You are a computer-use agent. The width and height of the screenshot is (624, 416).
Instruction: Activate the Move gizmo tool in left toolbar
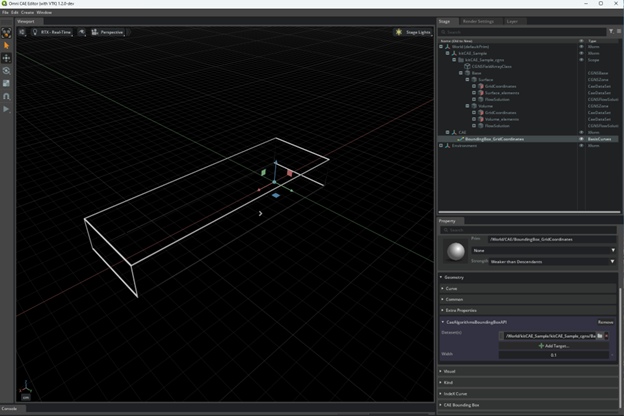point(6,58)
